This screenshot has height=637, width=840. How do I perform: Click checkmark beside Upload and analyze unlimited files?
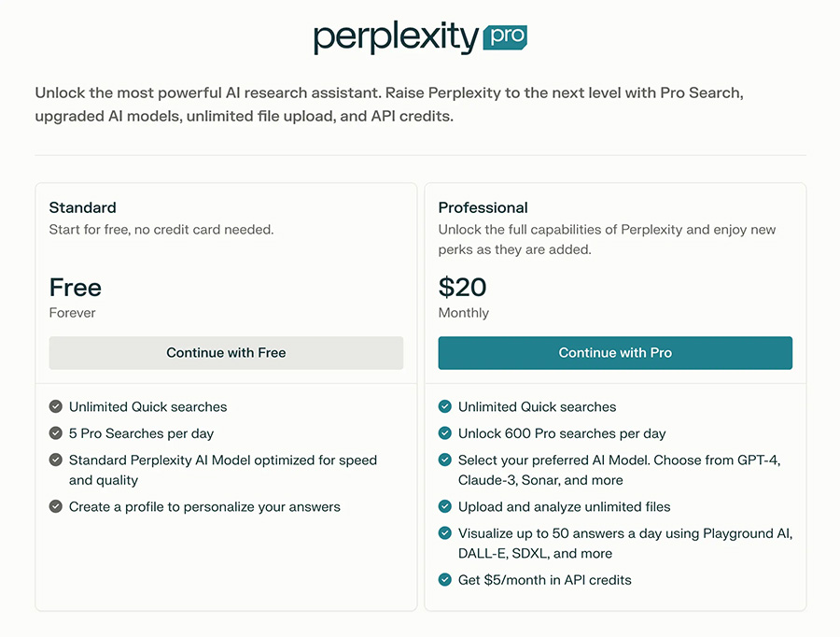pyautogui.click(x=445, y=507)
